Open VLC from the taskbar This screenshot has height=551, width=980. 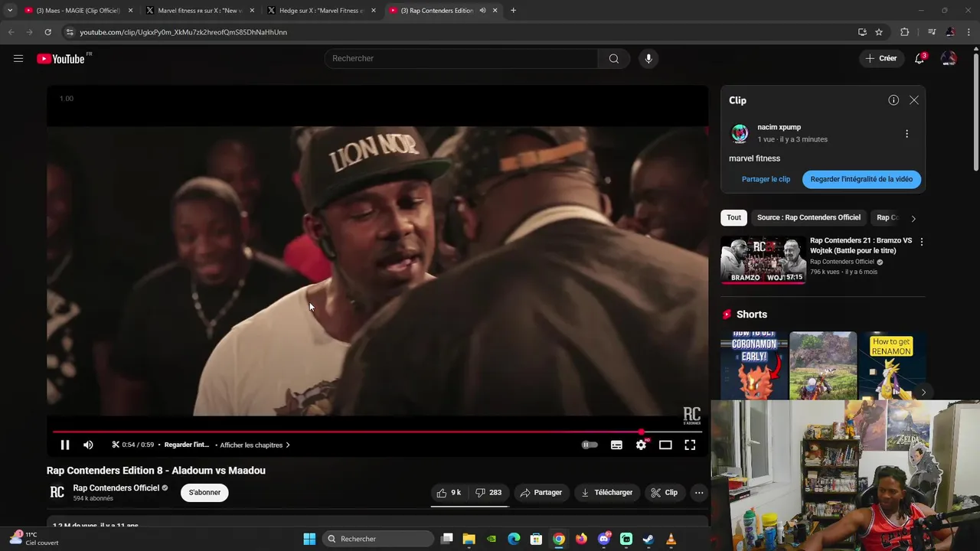671,539
